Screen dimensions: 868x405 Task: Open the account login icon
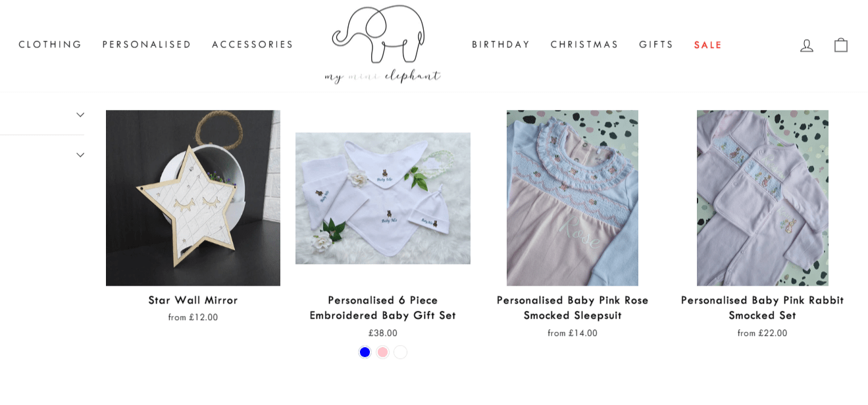(807, 45)
